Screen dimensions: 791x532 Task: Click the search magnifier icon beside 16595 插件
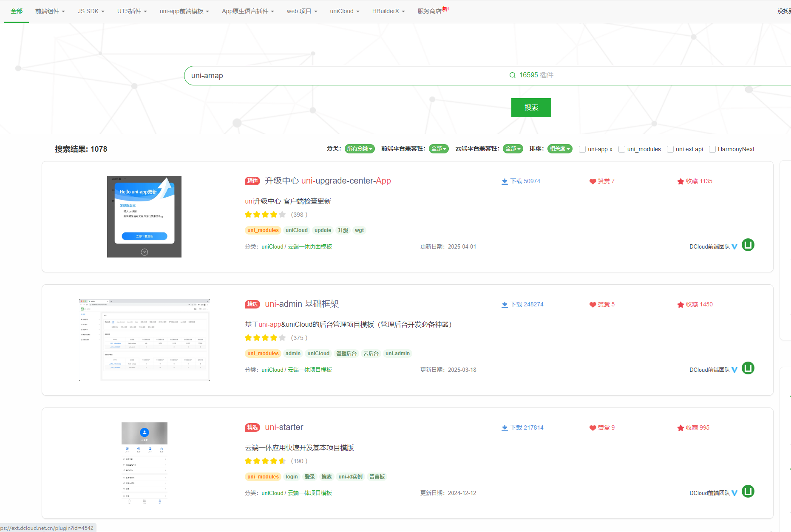tap(513, 75)
